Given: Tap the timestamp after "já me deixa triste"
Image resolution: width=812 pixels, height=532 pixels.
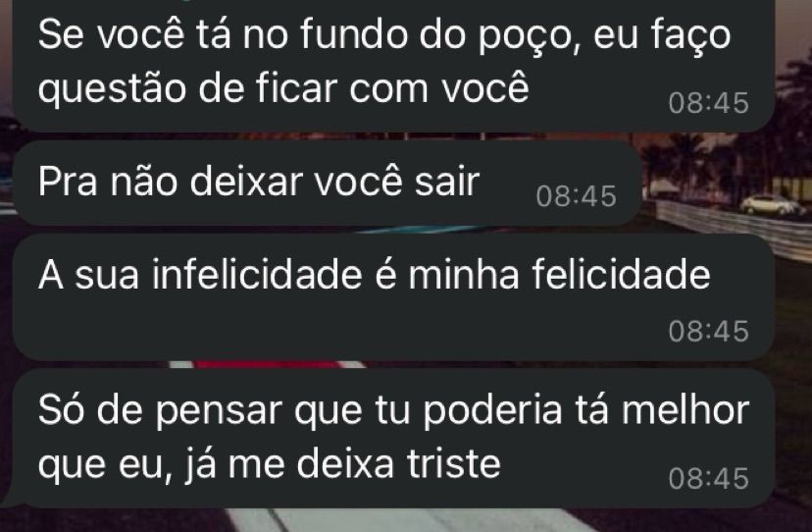Looking at the screenshot, I should coord(708,478).
